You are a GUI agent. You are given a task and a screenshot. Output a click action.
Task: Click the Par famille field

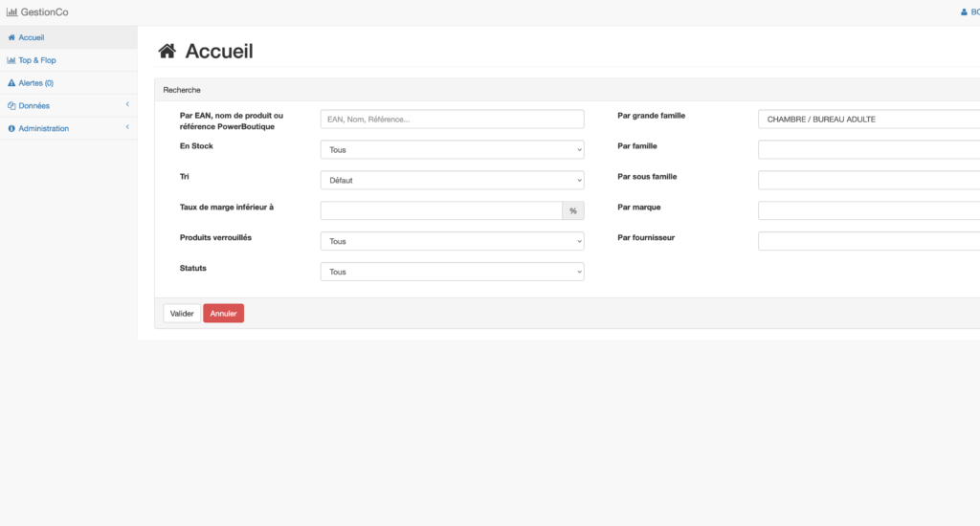click(x=869, y=149)
